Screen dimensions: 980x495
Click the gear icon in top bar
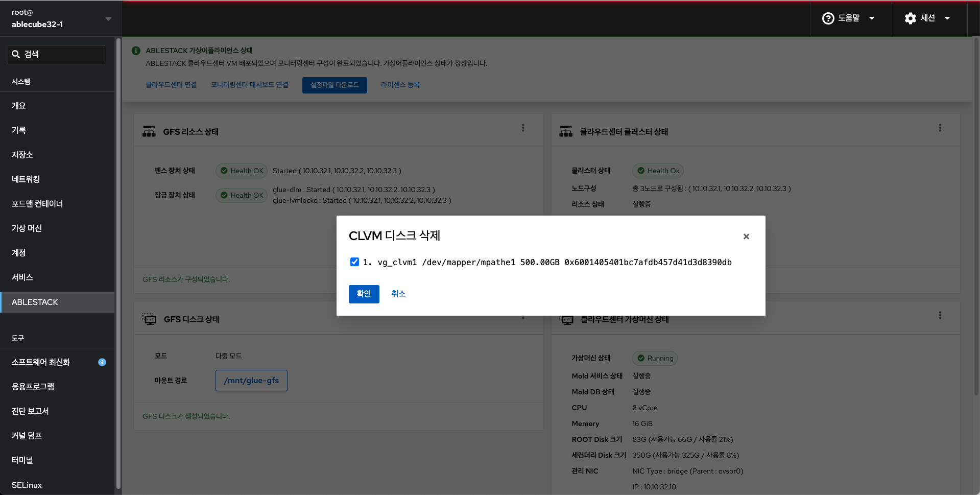point(910,18)
